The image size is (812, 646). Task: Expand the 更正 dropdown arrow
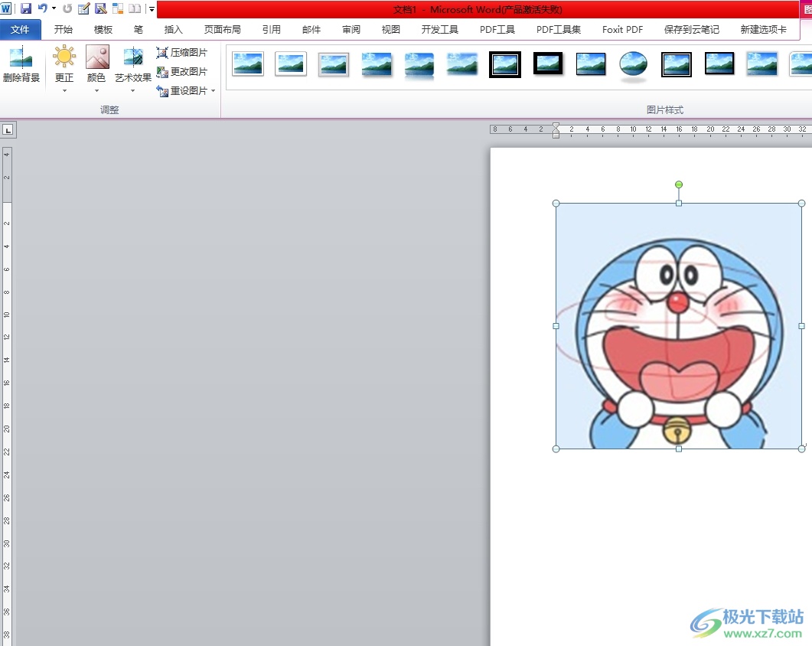click(64, 90)
